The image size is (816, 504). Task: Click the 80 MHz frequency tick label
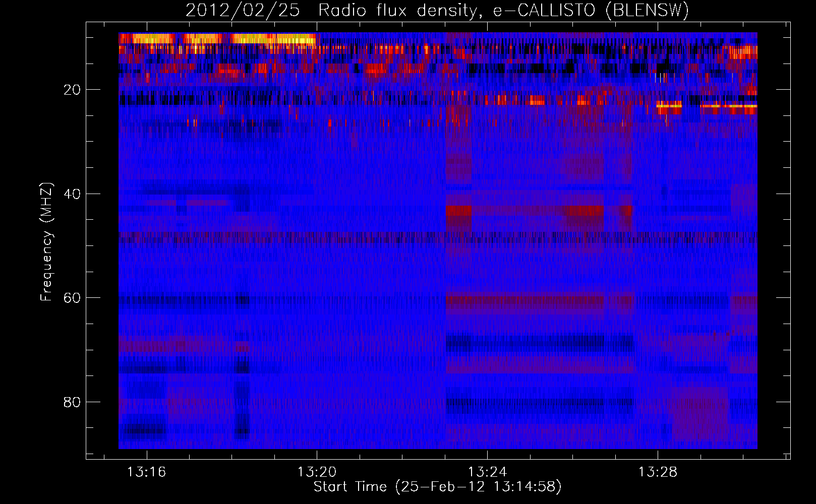click(x=72, y=402)
